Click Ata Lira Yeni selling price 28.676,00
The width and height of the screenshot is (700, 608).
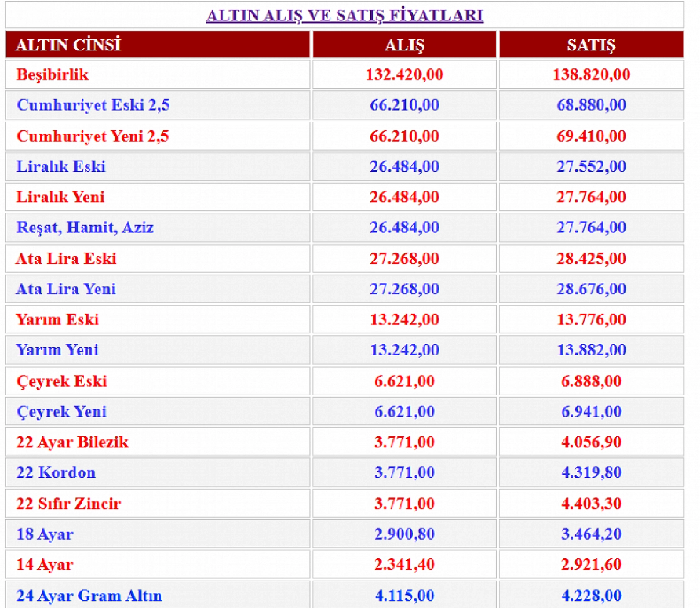pos(591,289)
